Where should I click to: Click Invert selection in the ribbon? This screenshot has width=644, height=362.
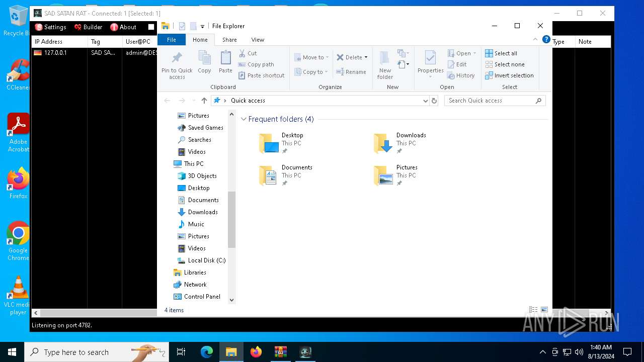point(509,75)
